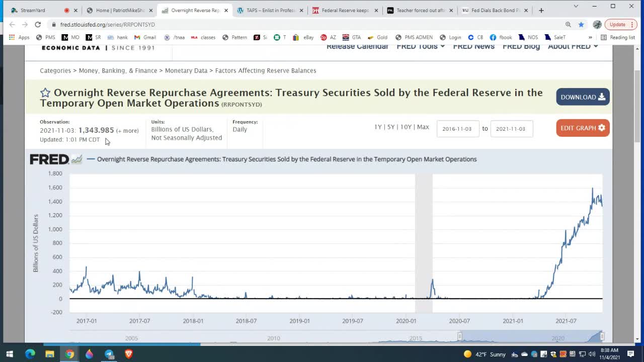Image resolution: width=644 pixels, height=362 pixels.
Task: Click the address bar URL
Action: 108,24
